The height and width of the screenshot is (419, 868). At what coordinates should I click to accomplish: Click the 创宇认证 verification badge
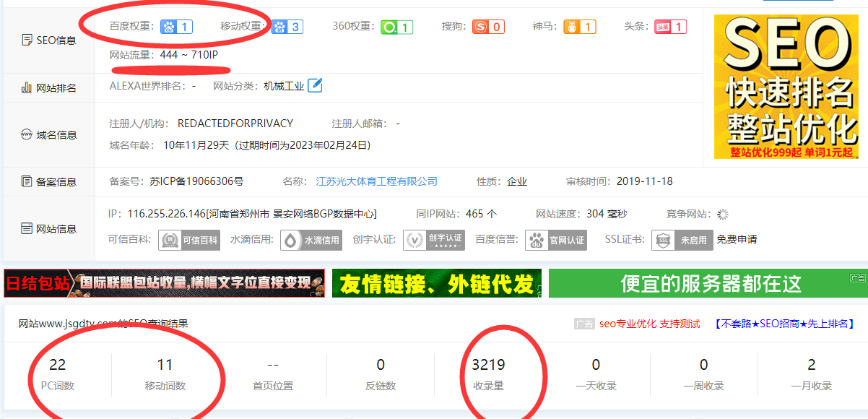point(434,240)
